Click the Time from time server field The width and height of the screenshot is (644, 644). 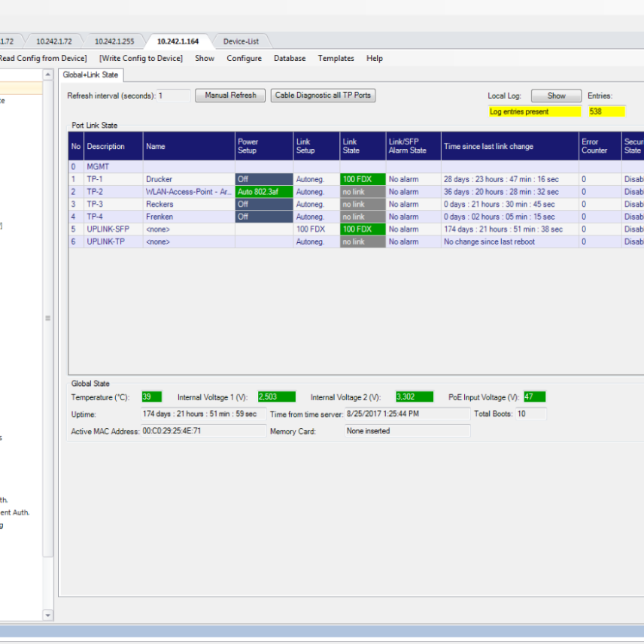408,414
